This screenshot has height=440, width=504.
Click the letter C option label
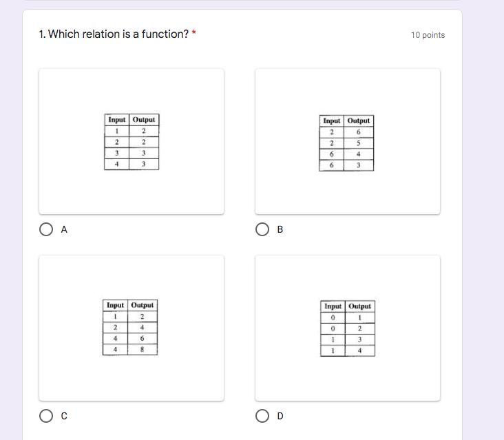[x=64, y=417]
